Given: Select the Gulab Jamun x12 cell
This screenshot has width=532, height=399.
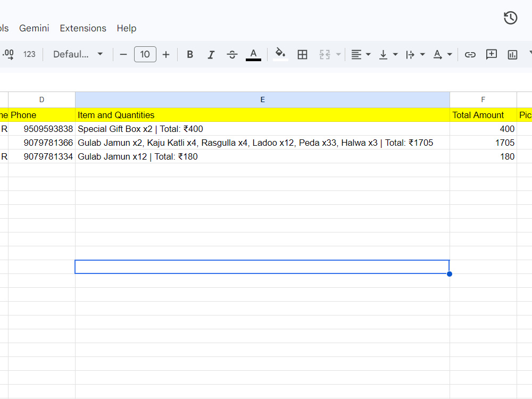Looking at the screenshot, I should tap(262, 157).
